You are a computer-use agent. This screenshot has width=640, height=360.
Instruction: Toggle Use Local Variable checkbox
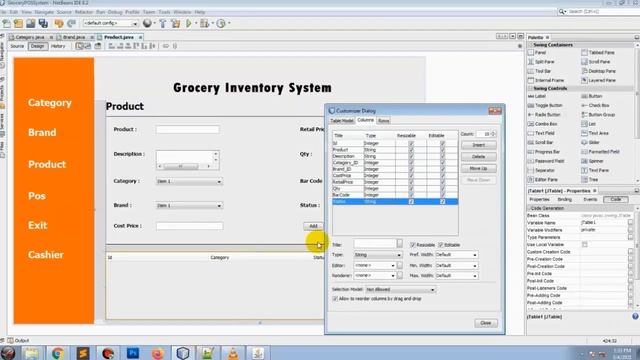584,244
